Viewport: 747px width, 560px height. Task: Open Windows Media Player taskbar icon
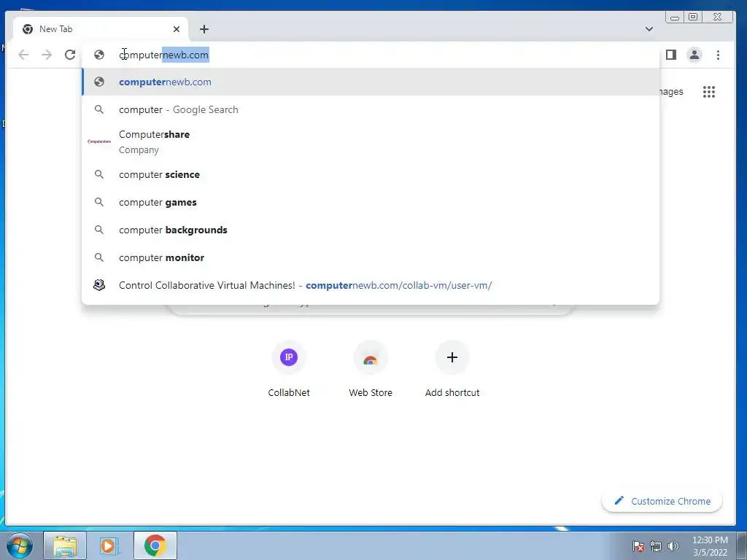109,545
